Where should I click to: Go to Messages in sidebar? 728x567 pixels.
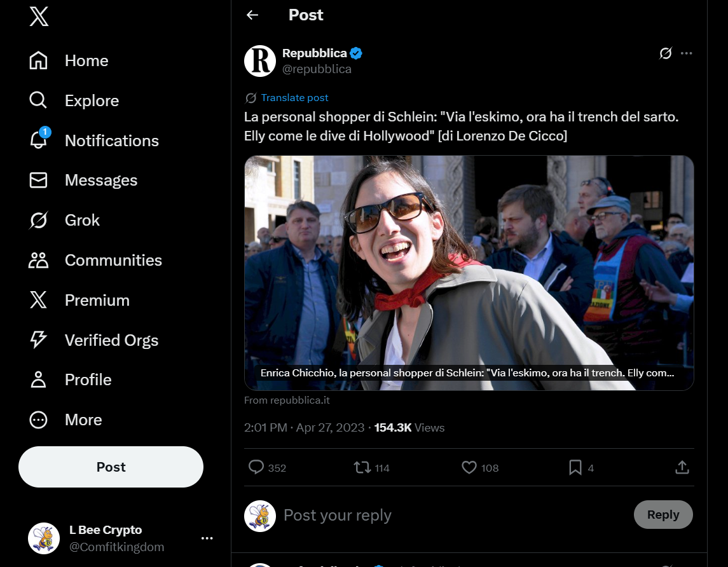tap(39, 181)
